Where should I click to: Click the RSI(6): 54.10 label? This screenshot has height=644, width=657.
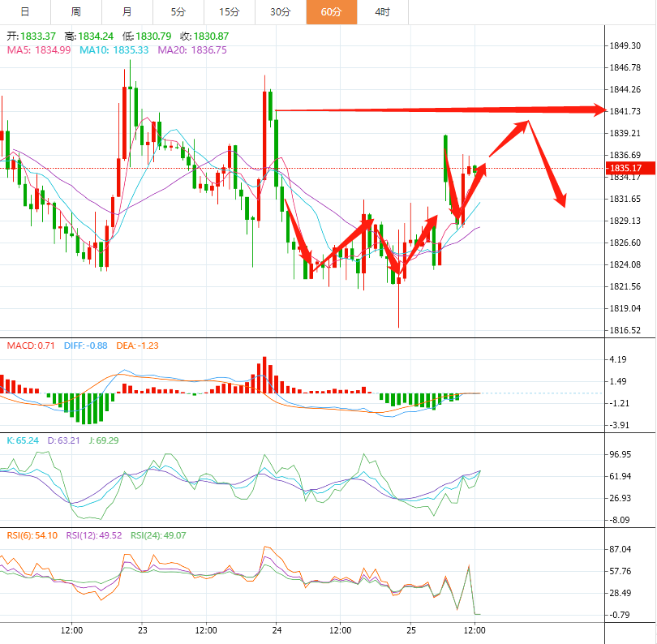pyautogui.click(x=32, y=535)
